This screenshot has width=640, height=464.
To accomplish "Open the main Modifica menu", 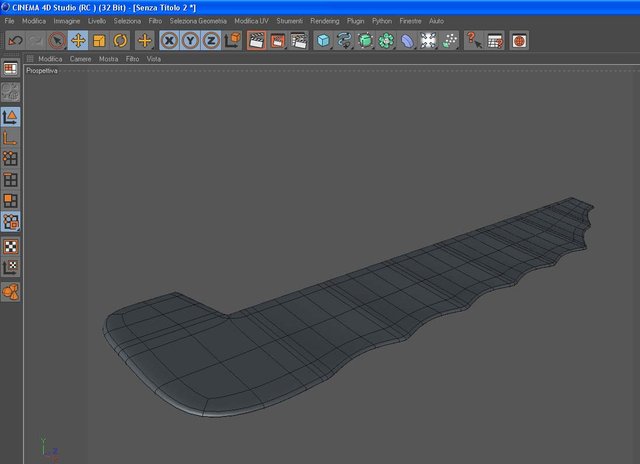I will [x=34, y=21].
